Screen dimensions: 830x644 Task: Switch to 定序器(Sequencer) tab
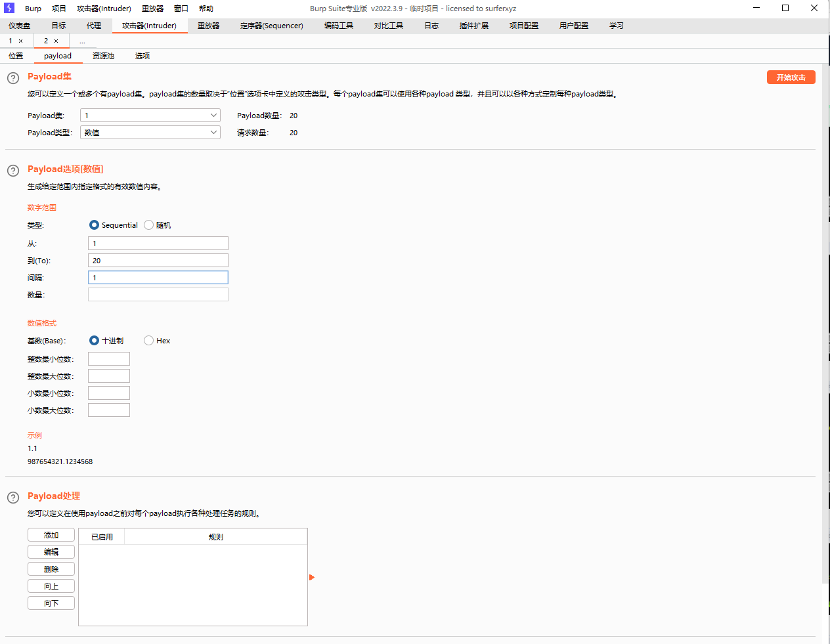coord(272,26)
